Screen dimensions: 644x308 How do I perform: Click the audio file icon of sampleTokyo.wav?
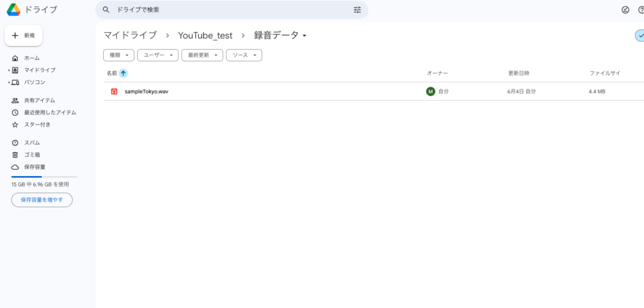click(114, 92)
